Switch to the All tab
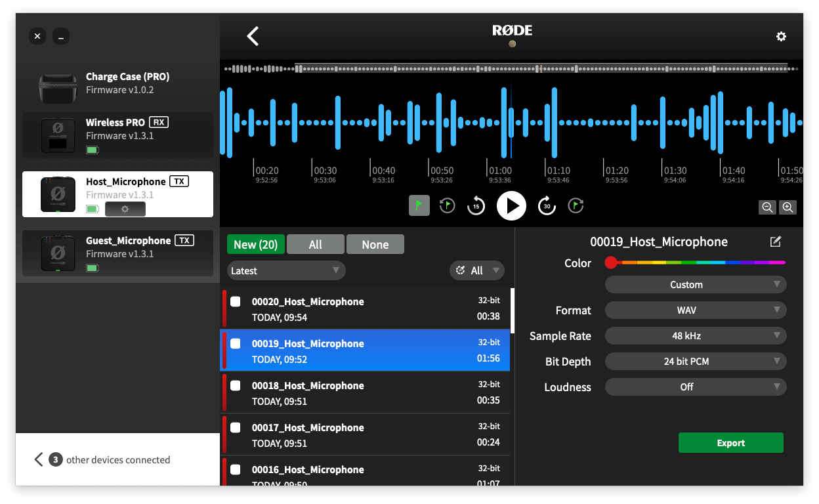 (x=316, y=244)
